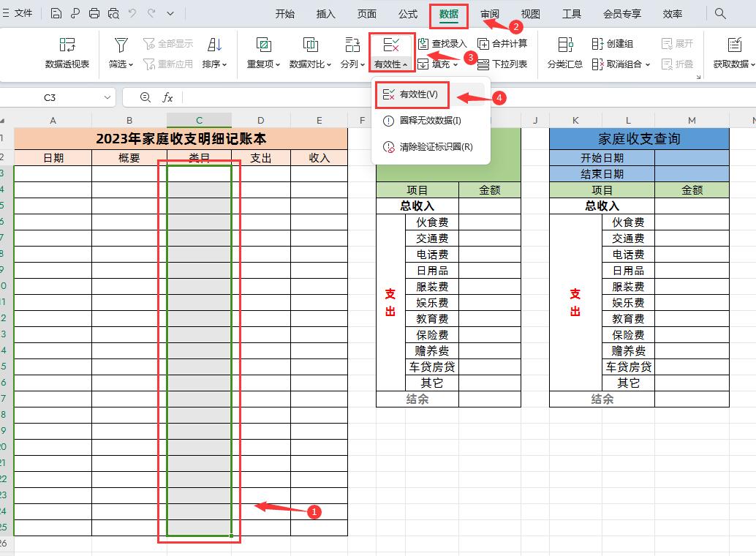Click the formula bar input field

(x=468, y=97)
